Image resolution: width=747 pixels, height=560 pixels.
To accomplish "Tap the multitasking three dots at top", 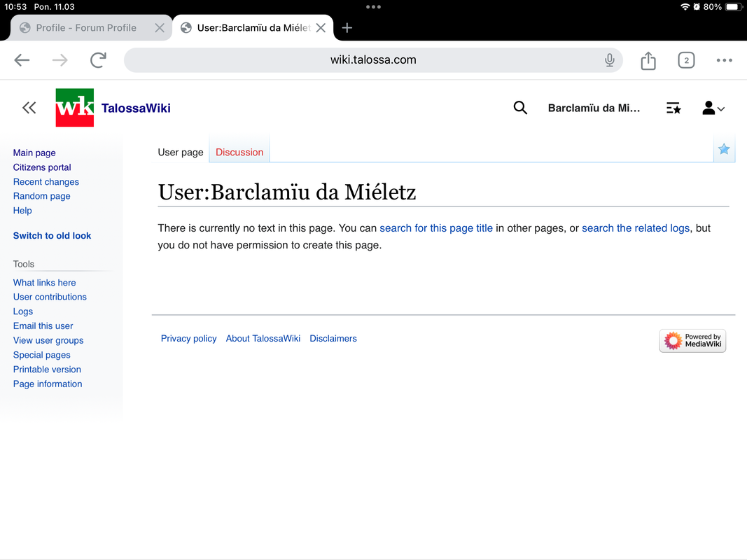I will point(373,7).
